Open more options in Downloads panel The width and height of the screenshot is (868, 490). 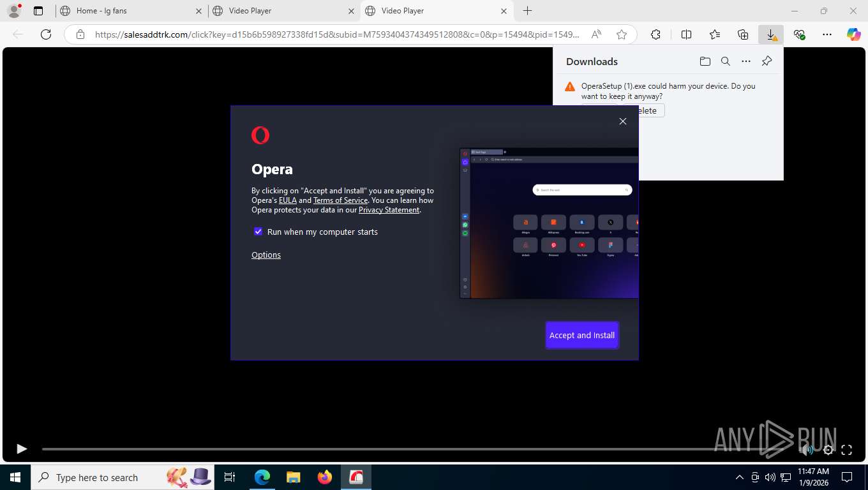tap(746, 61)
